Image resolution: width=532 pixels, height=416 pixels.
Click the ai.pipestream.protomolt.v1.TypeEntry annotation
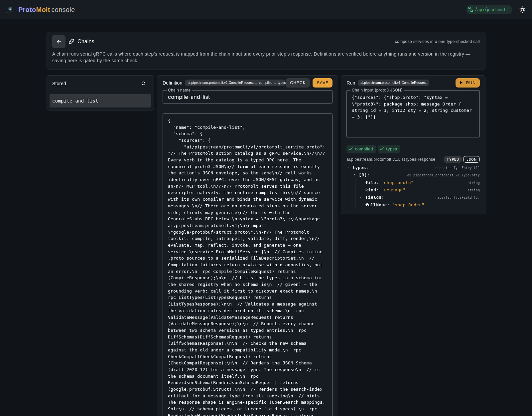point(444,175)
